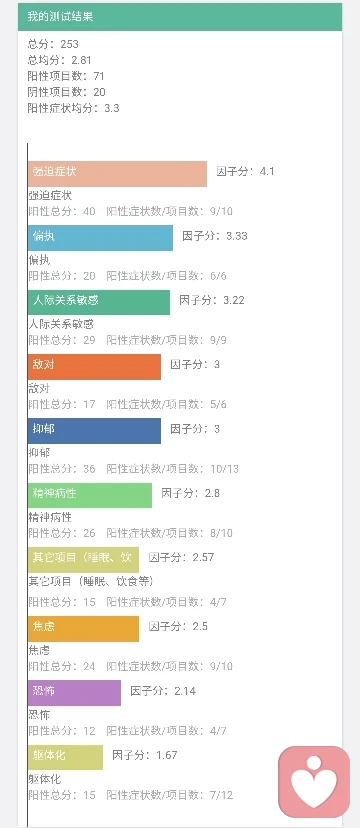Select the 强迫症状 salmon bar

pos(117,174)
